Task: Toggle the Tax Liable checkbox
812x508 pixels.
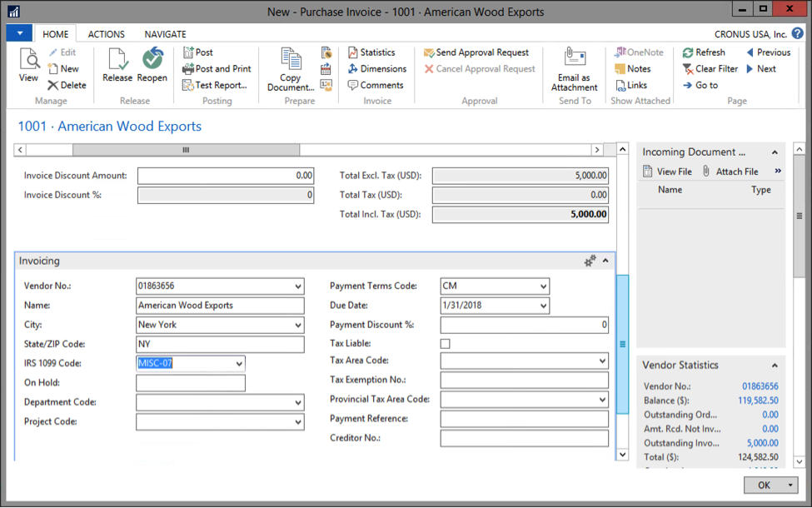Action: click(x=446, y=344)
